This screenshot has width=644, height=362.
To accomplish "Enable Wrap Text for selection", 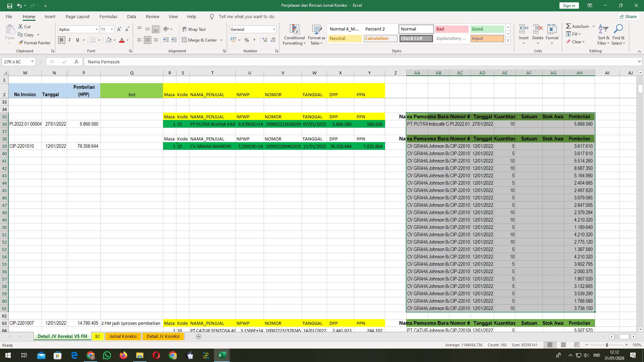I will [x=194, y=29].
